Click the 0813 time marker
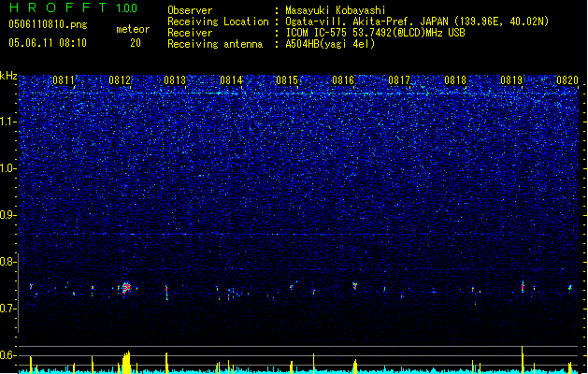The image size is (588, 374). [x=175, y=79]
